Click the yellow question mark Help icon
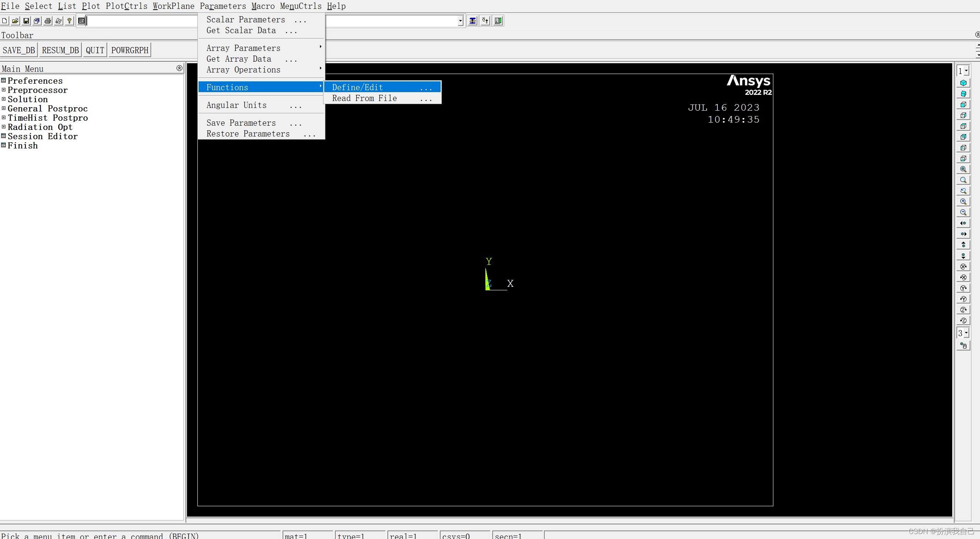Screen dimensions: 980x539 tap(69, 21)
